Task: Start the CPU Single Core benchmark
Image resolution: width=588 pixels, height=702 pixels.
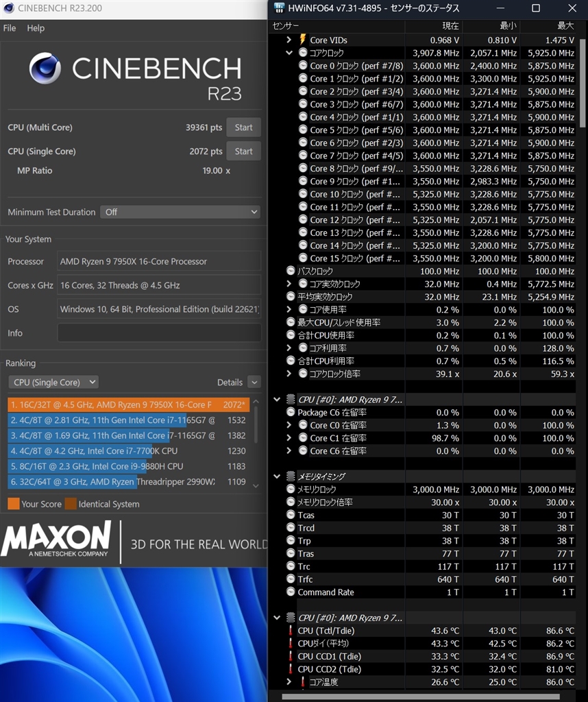Action: coord(243,151)
